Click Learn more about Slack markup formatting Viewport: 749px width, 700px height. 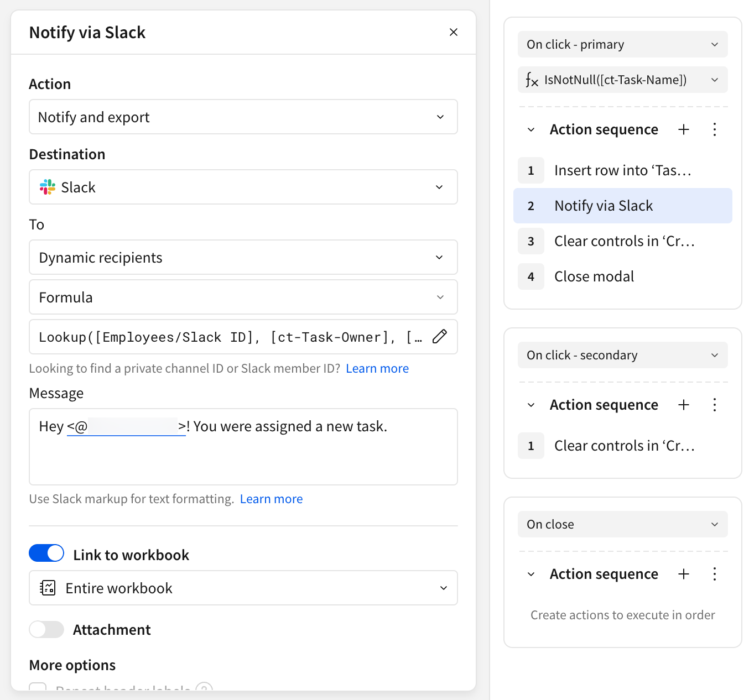click(271, 499)
